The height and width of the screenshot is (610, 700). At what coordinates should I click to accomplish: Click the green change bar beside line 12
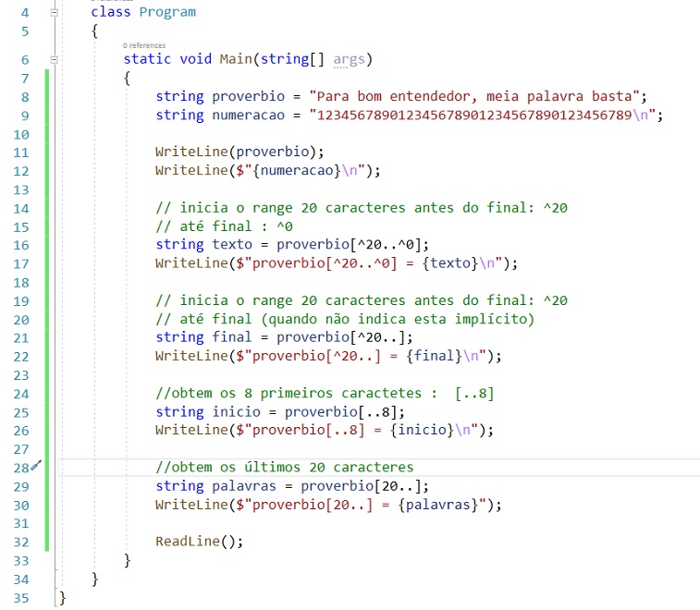(47, 170)
